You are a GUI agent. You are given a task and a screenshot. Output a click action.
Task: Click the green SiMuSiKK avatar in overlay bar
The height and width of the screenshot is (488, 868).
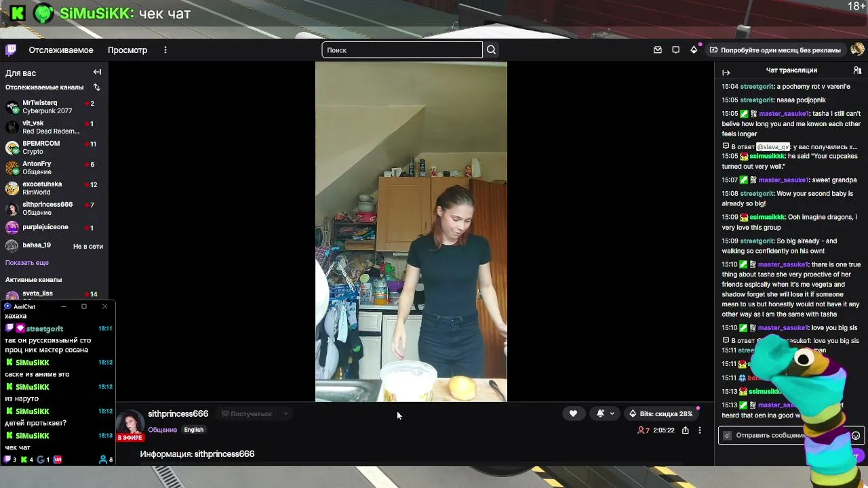(x=43, y=13)
